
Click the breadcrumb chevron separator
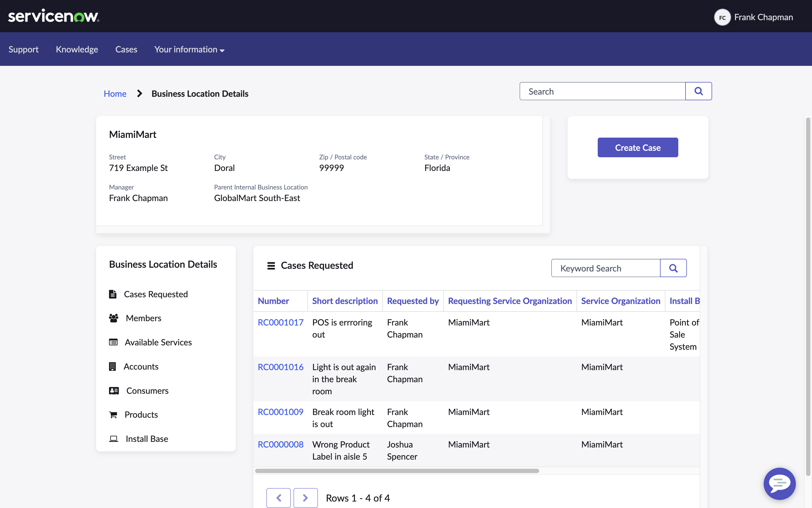click(140, 94)
